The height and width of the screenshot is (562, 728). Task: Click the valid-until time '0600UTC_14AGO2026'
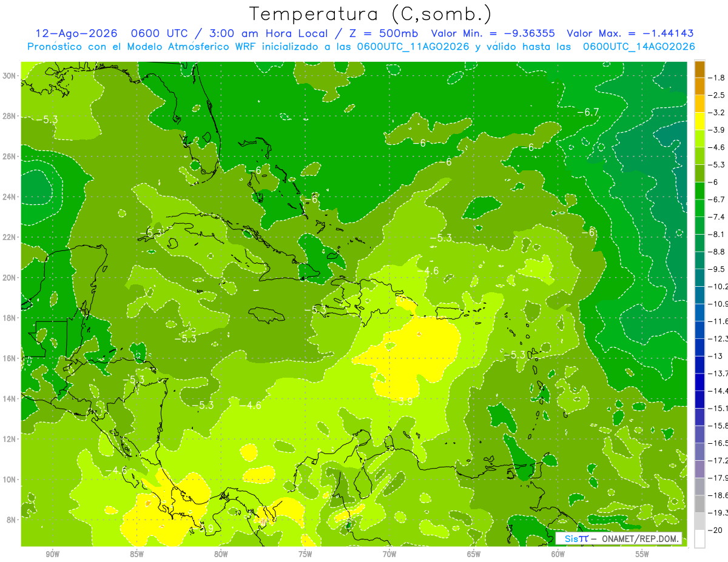pyautogui.click(x=638, y=46)
